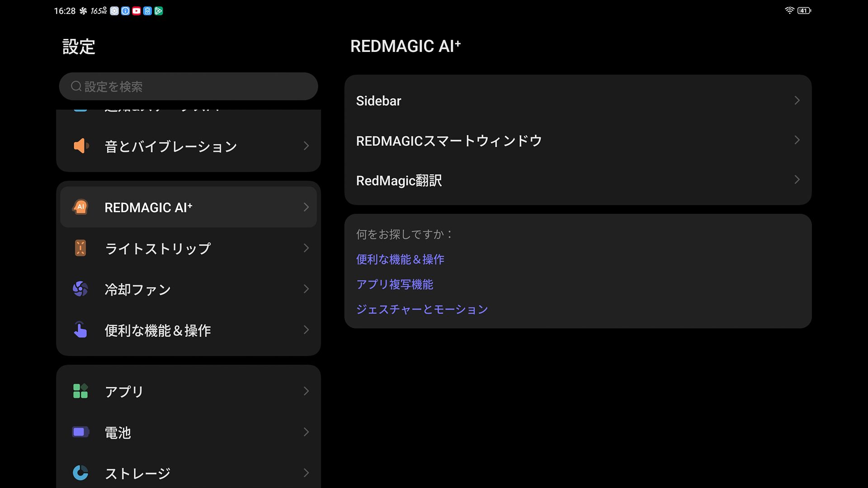Tap the Wi-Fi status bar icon
The image size is (868, 488).
789,10
